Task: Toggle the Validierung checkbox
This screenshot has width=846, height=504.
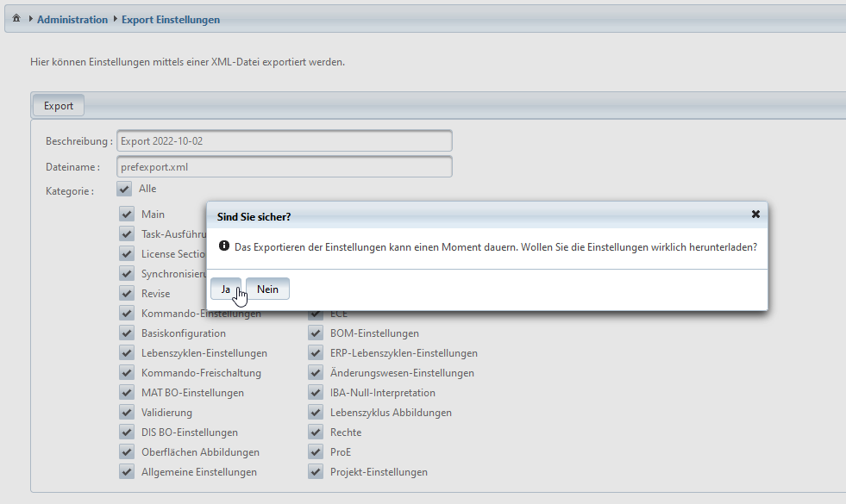Action: pos(128,413)
